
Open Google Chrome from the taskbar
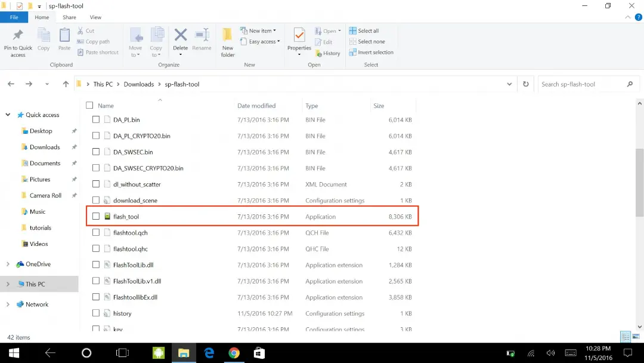(x=234, y=353)
